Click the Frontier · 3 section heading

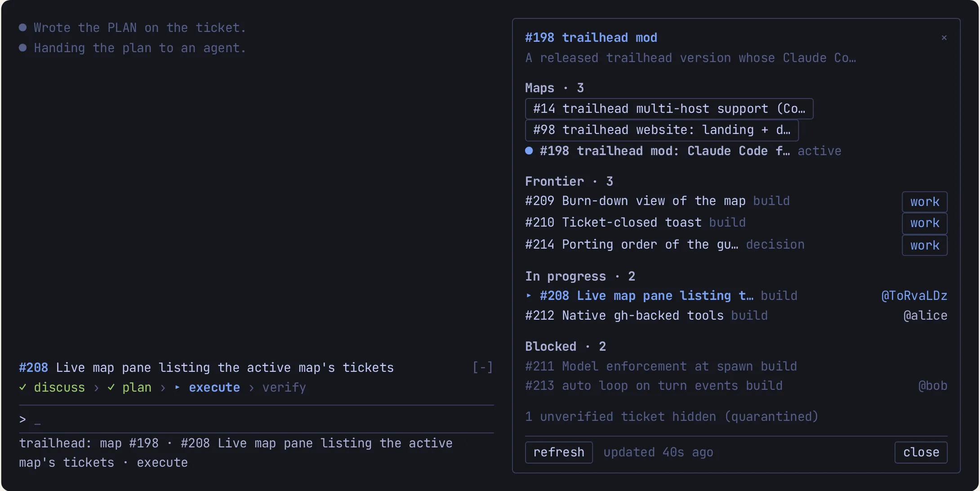click(x=569, y=182)
